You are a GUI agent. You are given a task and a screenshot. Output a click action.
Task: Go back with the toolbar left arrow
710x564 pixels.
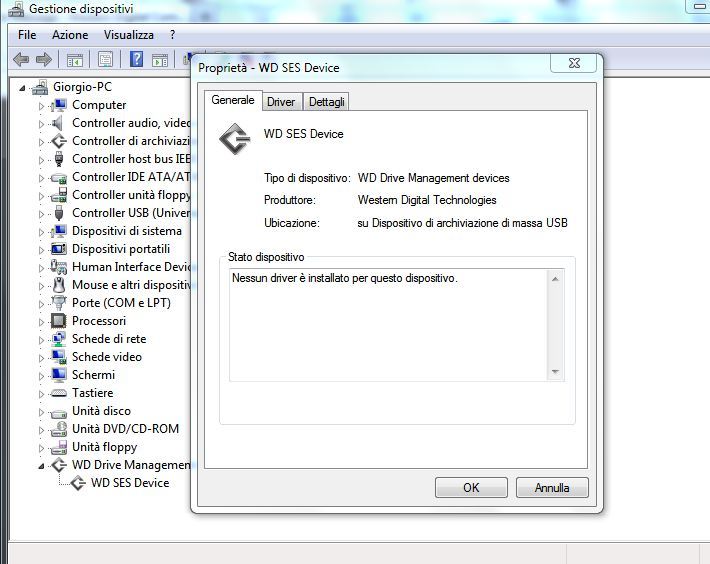tap(21, 59)
